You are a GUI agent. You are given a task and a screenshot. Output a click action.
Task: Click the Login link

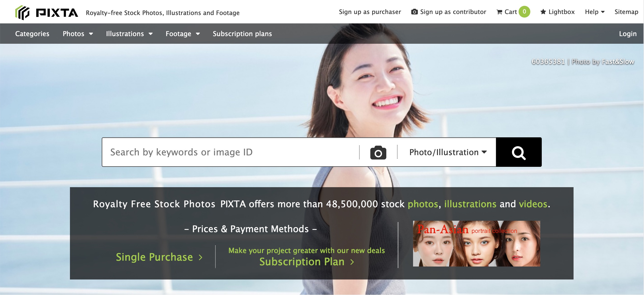627,34
